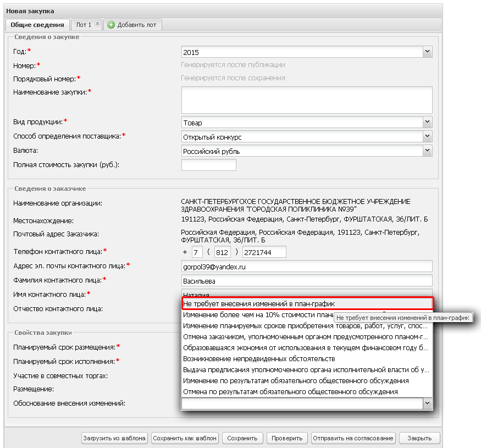Viewport: 481px width, 448px height.
Task: Expand the Вид продукции dropdown arrow
Action: (x=427, y=122)
